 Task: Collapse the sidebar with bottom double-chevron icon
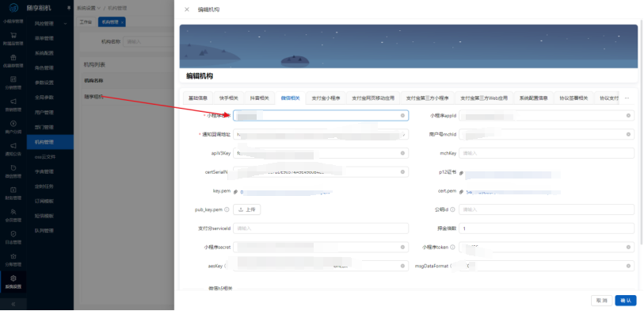(x=13, y=304)
